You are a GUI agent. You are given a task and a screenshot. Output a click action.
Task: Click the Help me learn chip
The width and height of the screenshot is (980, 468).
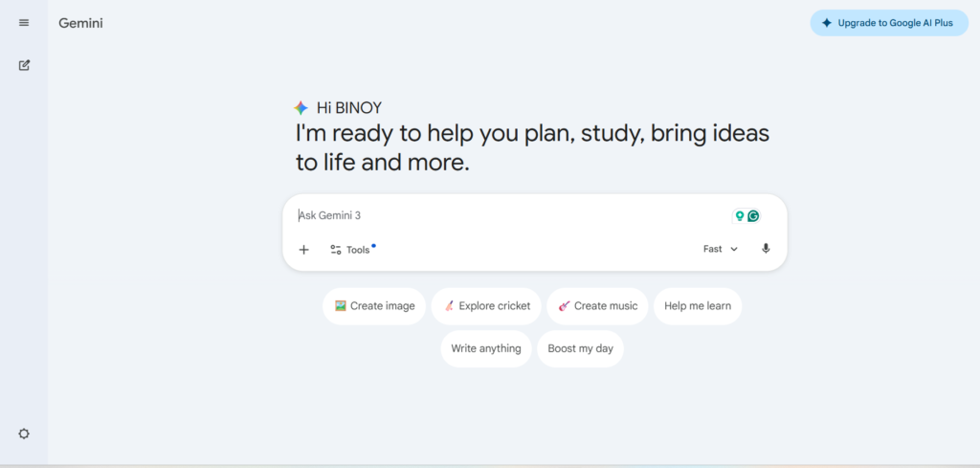[698, 306]
